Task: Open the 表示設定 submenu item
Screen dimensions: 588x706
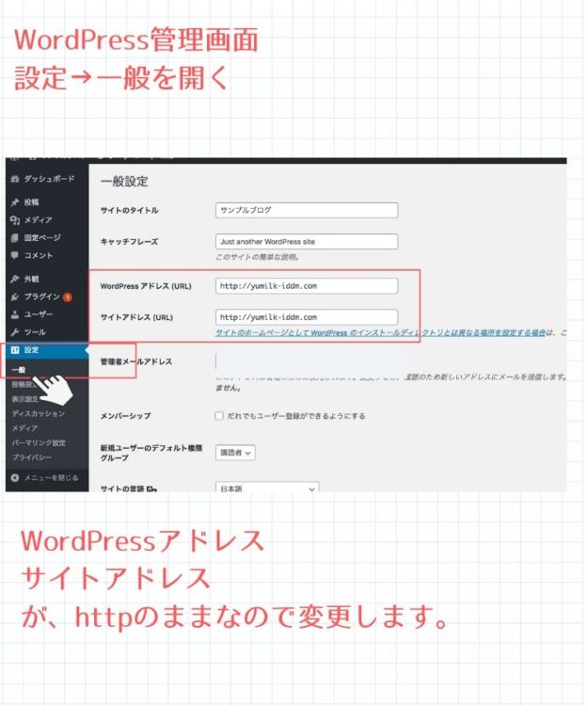Action: [25, 399]
